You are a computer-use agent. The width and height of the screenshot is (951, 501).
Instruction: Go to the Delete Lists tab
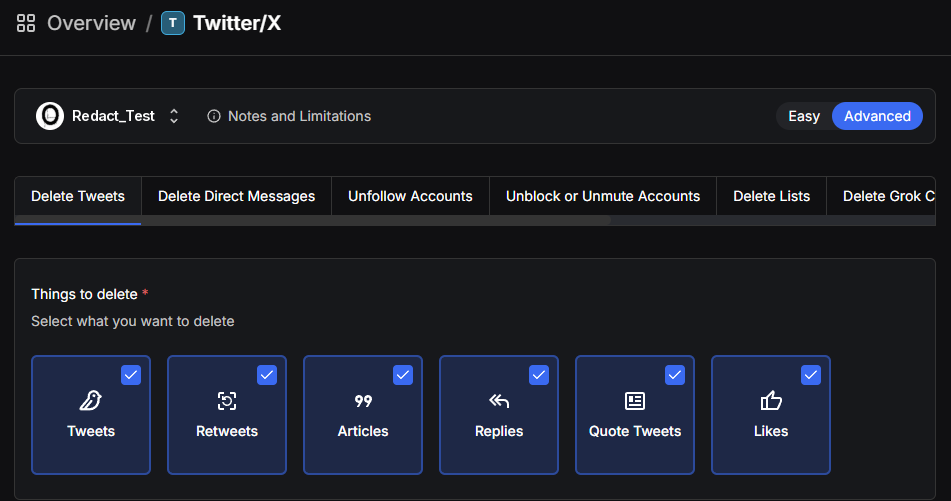(x=771, y=196)
